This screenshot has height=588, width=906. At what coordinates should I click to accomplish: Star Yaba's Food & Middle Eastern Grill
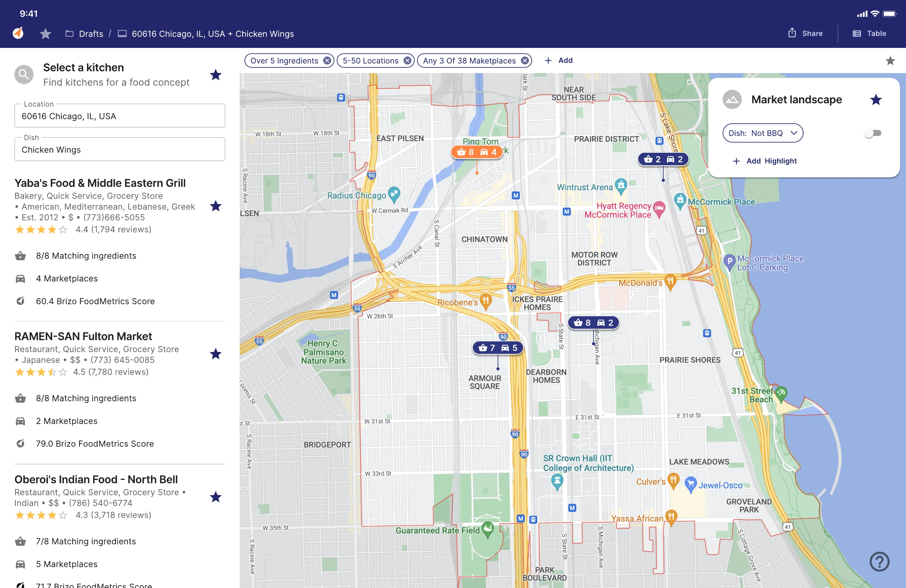(215, 206)
